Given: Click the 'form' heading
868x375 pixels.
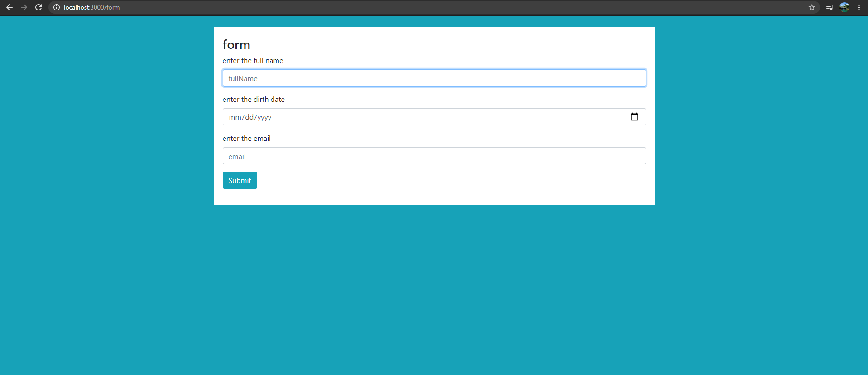Looking at the screenshot, I should [x=236, y=44].
